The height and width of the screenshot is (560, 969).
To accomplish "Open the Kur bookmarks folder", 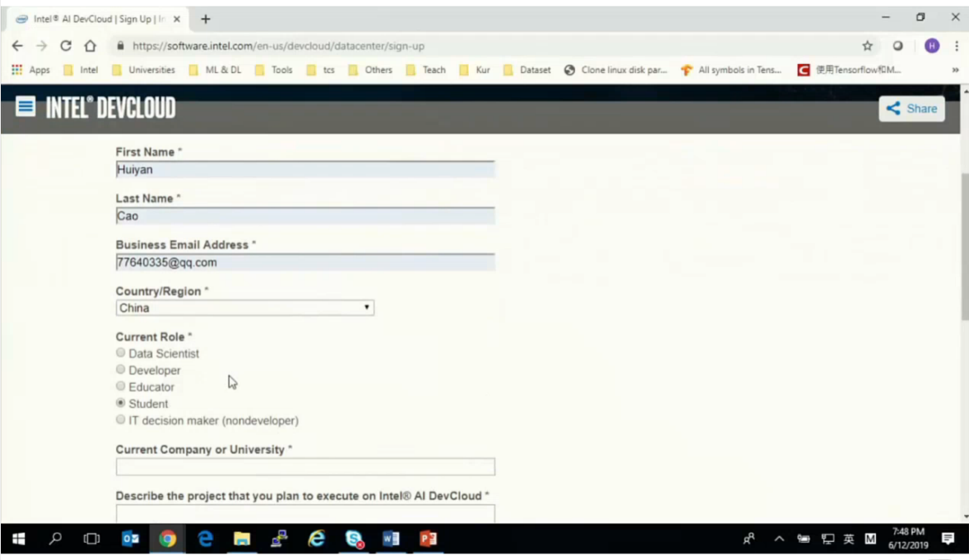I will coord(475,70).
